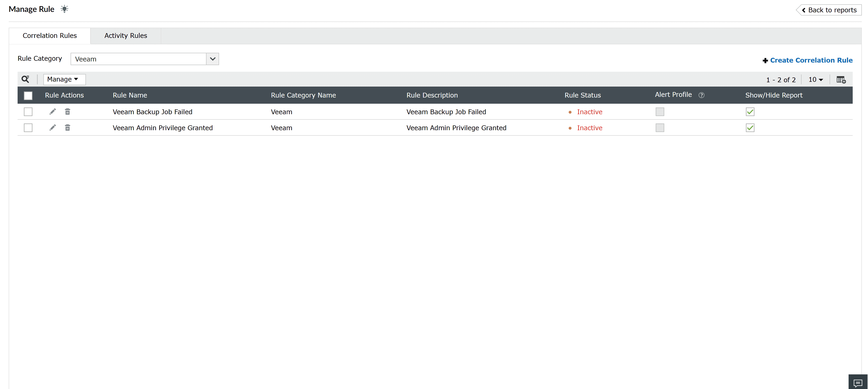Toggle the select-all checkbox in the table header
The width and height of the screenshot is (868, 389).
point(28,95)
